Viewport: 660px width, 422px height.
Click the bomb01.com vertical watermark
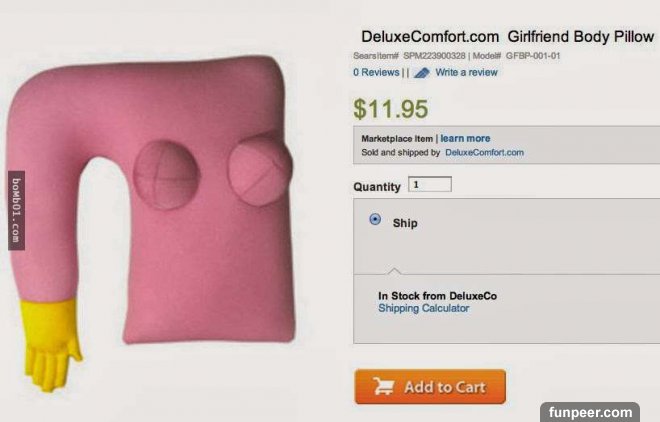pos(16,210)
